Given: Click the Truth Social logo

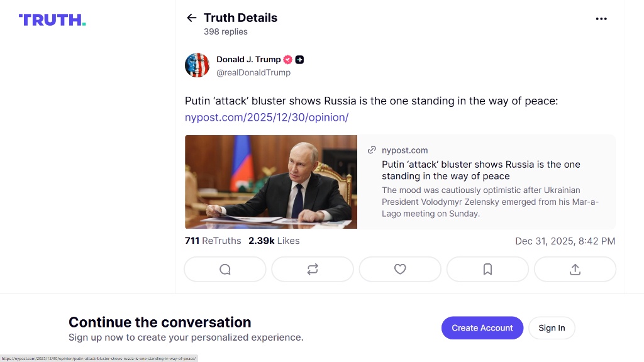Looking at the screenshot, I should tap(52, 20).
